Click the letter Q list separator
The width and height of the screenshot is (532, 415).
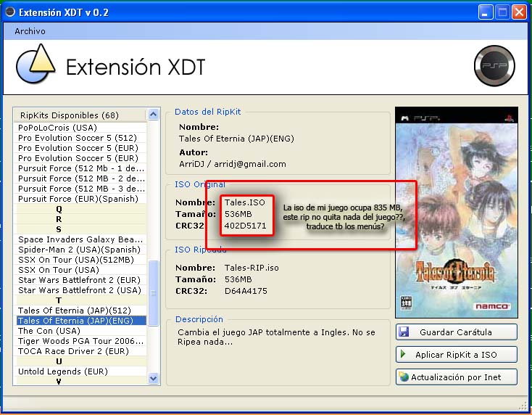(x=81, y=209)
